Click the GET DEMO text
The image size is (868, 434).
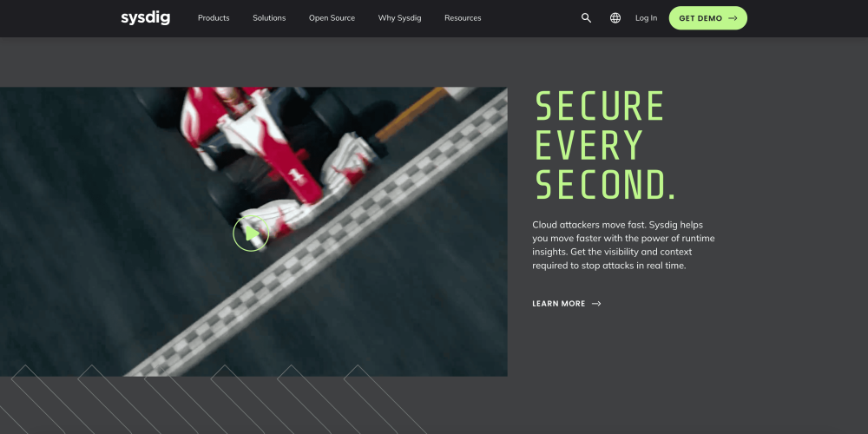tap(700, 18)
